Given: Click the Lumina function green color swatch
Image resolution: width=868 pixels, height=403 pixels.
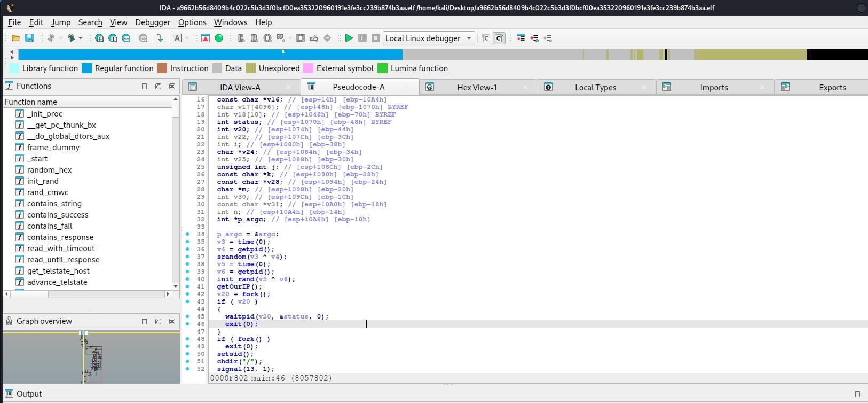Looking at the screenshot, I should coord(382,68).
